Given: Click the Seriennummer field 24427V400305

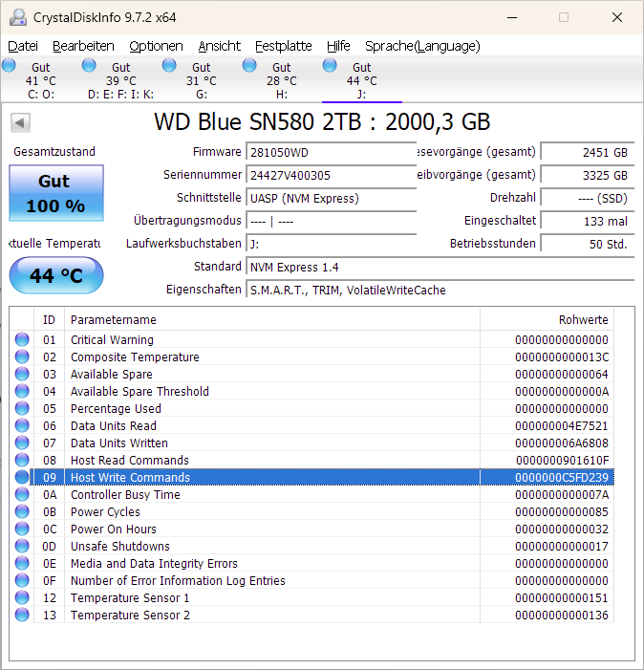Looking at the screenshot, I should [x=331, y=175].
